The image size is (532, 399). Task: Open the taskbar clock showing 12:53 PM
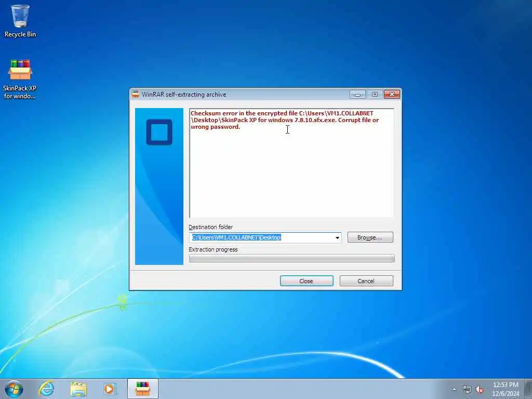tap(506, 389)
